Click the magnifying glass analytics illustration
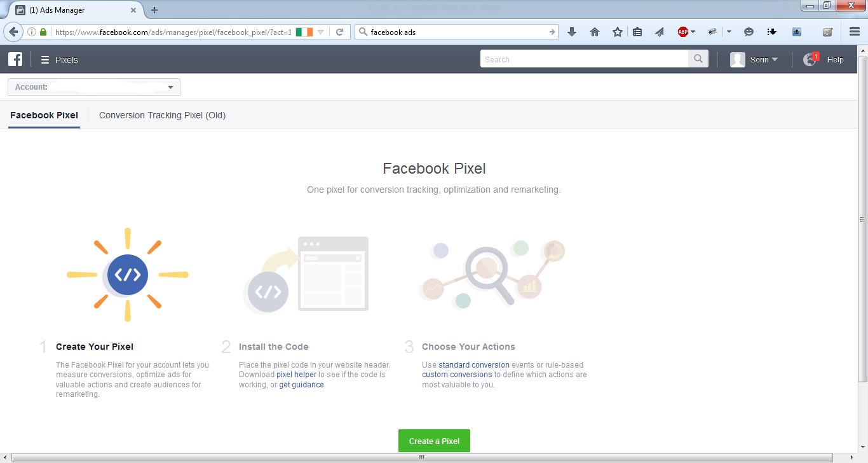This screenshot has height=463, width=868. tap(492, 275)
